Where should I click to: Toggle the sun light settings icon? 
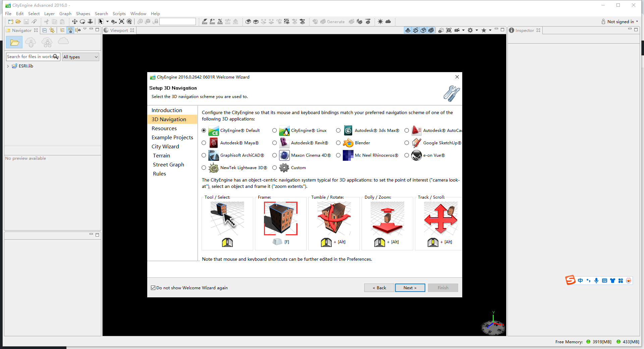tap(380, 21)
